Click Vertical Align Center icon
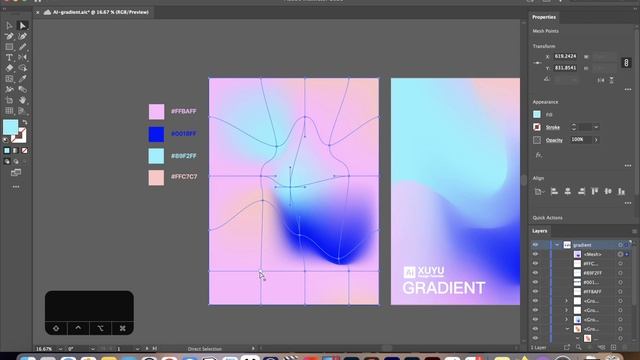Image resolution: width=640 pixels, height=360 pixels. (x=608, y=191)
